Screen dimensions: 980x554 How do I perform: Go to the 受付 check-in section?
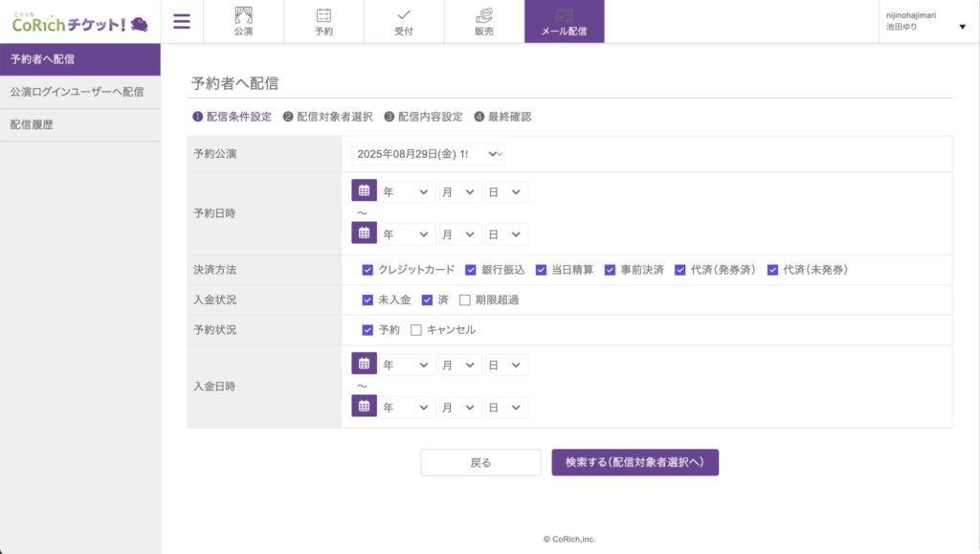[404, 21]
